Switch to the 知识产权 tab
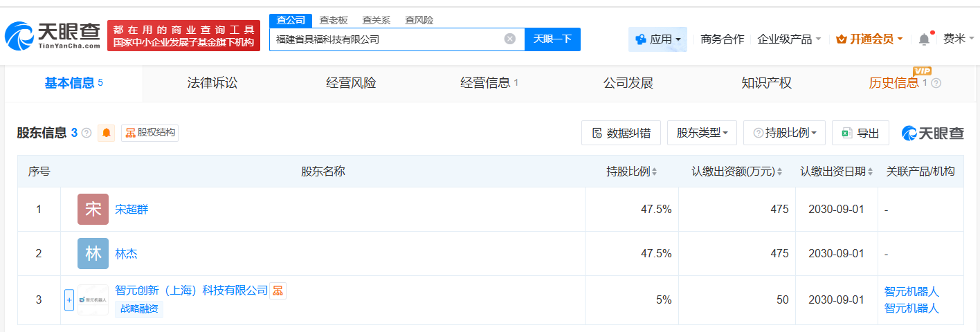The height and width of the screenshot is (332, 980). click(766, 83)
